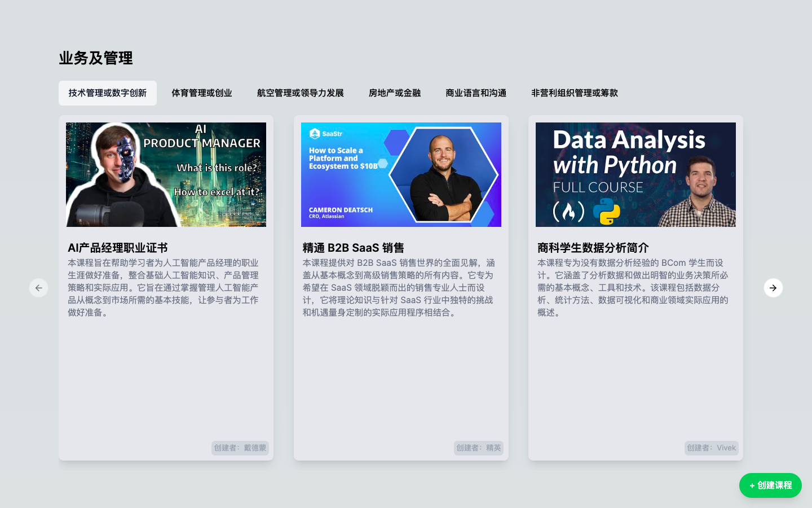Viewport: 812px width, 508px height.
Task: Click the 业务及管理 section heading
Action: [96, 58]
